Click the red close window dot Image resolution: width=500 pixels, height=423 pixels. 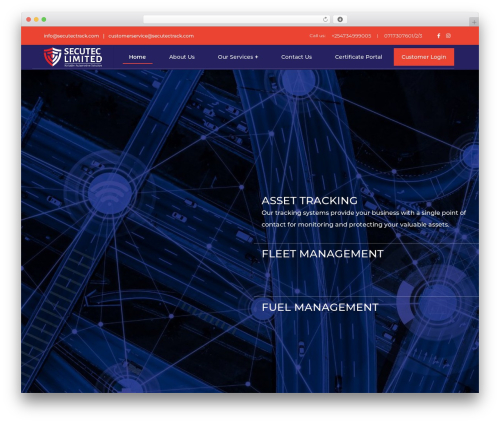(29, 19)
